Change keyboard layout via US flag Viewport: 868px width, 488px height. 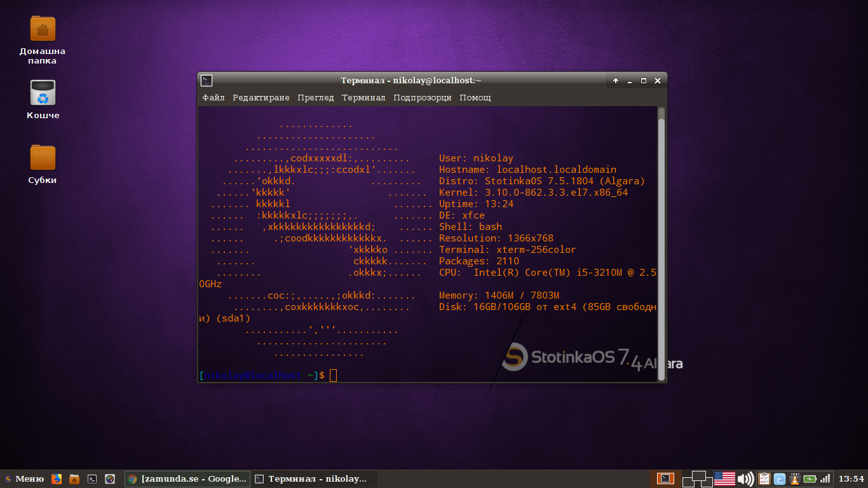pos(724,479)
